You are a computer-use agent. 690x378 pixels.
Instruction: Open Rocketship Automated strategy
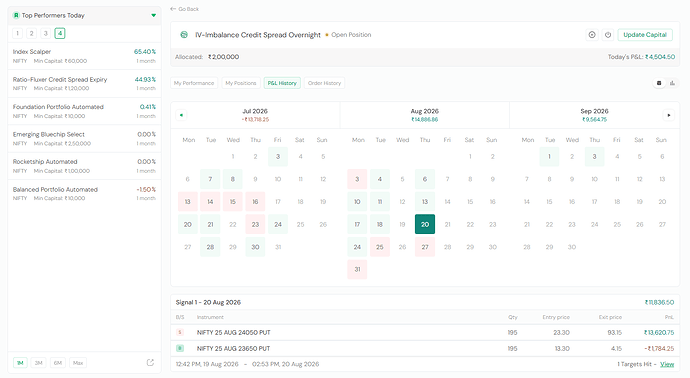click(x=84, y=166)
